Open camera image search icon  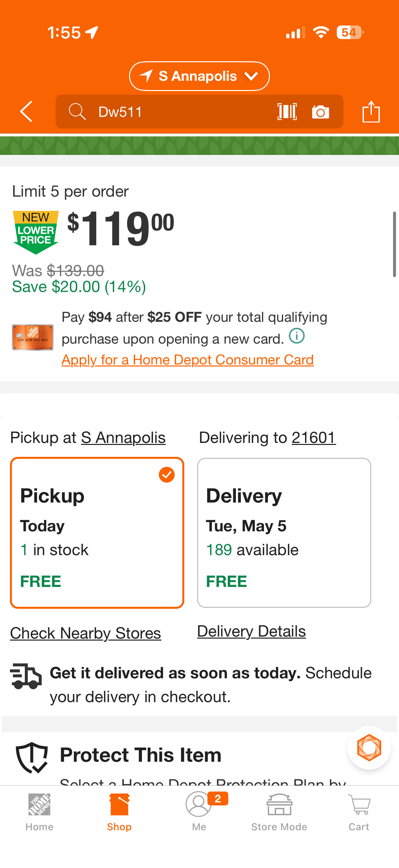320,112
